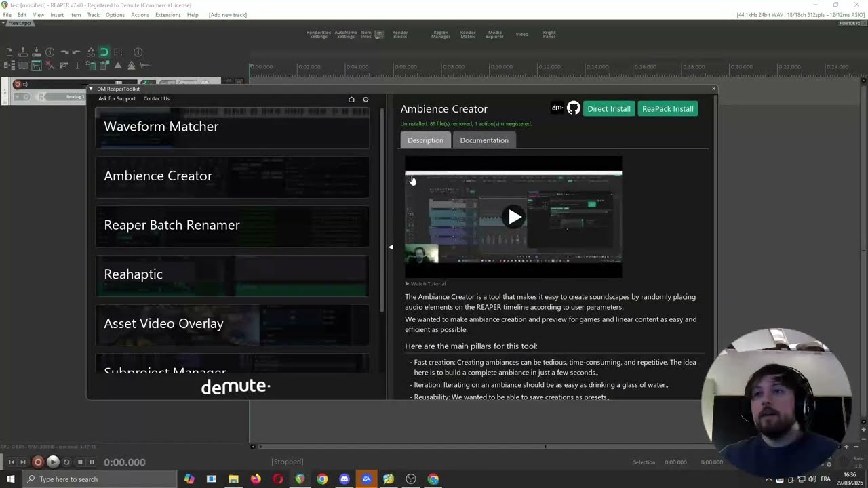This screenshot has width=868, height=488.
Task: Open Media Explorer from toolbar
Action: tap(495, 34)
